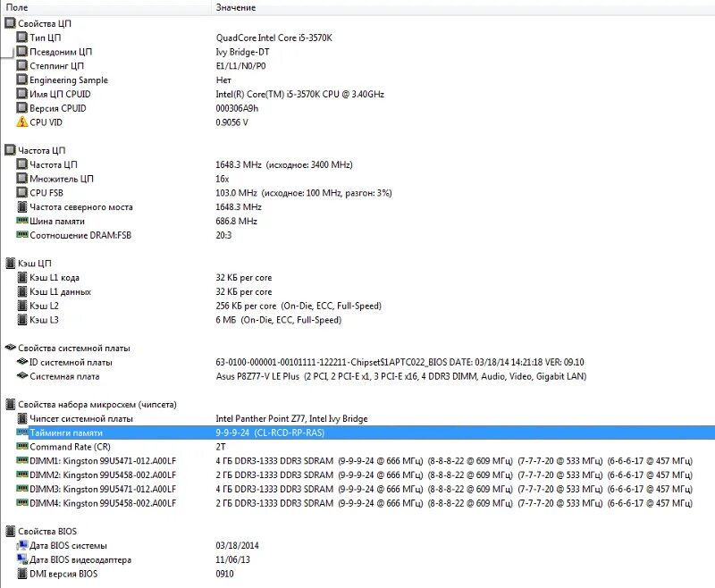The image size is (715, 588).
Task: Click the icon next to Имя ЦП CPUID
Action: click(x=21, y=94)
